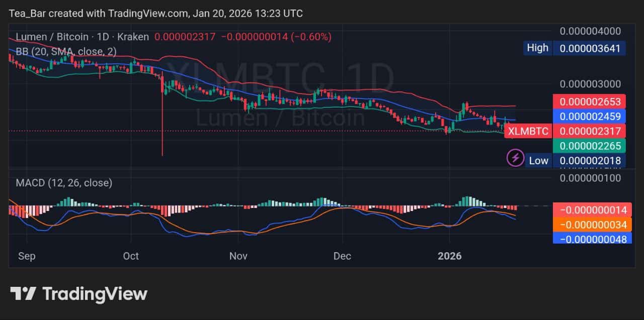Click the Low price marker label
This screenshot has height=320, width=644.
pos(538,160)
